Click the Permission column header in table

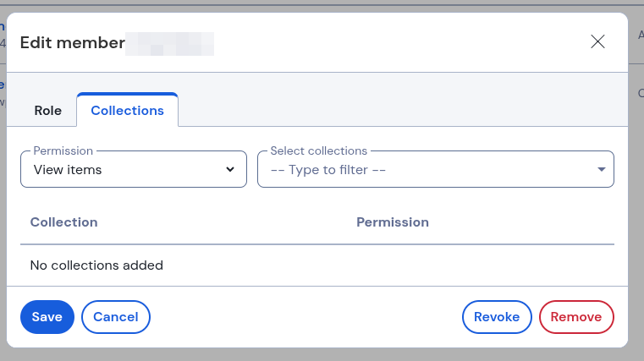pyautogui.click(x=392, y=222)
